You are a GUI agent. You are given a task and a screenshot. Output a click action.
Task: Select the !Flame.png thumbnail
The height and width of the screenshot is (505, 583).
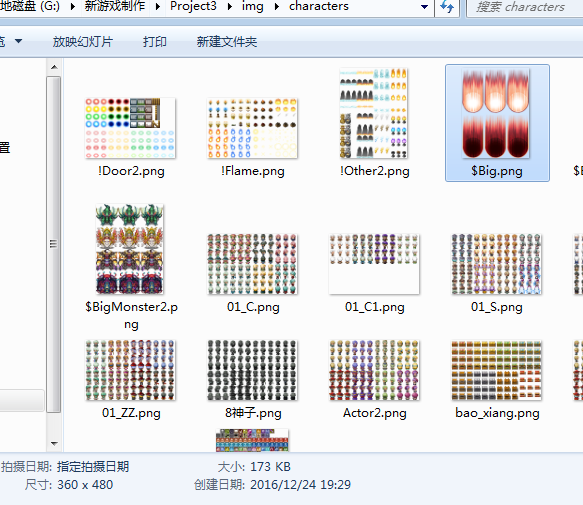(x=252, y=128)
